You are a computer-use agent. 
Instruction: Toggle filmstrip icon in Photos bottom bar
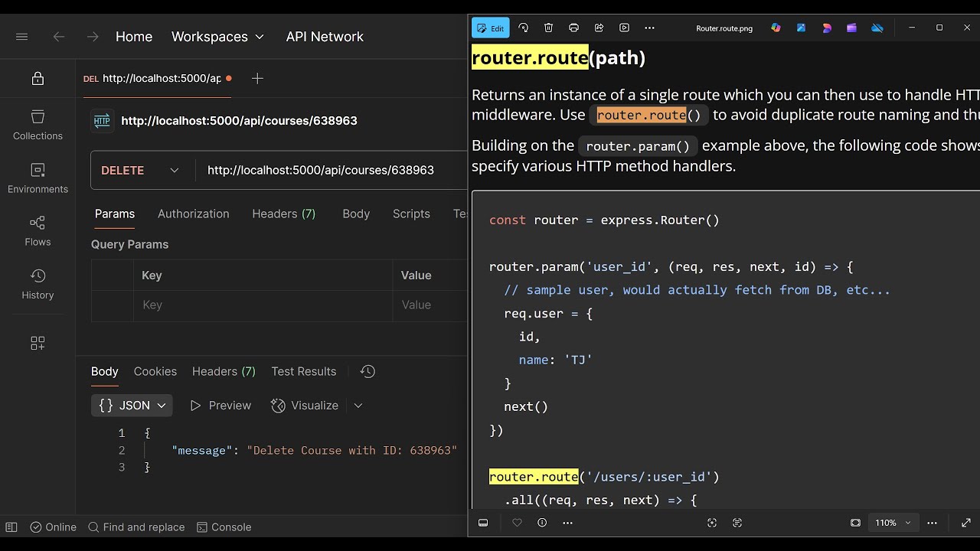pyautogui.click(x=483, y=523)
